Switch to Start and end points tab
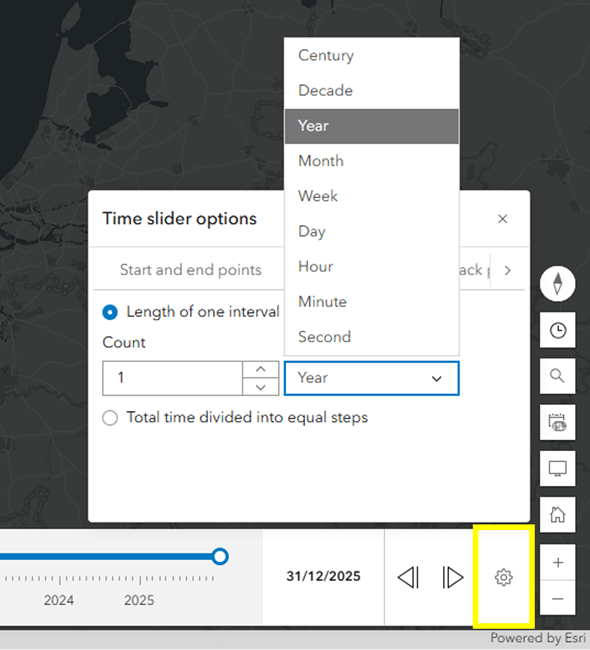This screenshot has width=590, height=650. click(x=191, y=270)
